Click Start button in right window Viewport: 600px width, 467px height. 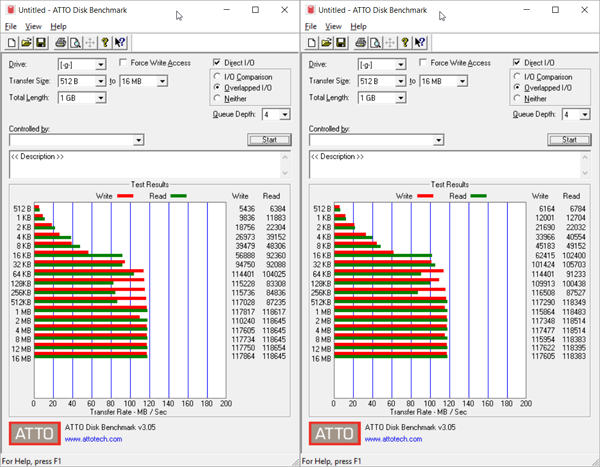pos(569,140)
